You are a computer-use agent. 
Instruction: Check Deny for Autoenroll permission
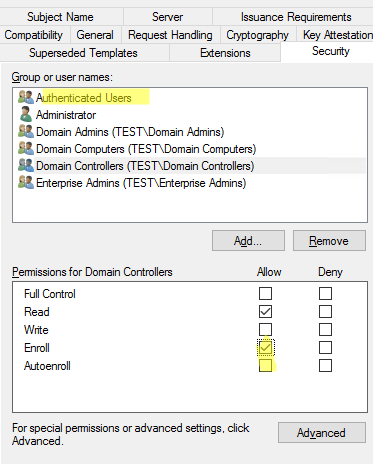(325, 366)
